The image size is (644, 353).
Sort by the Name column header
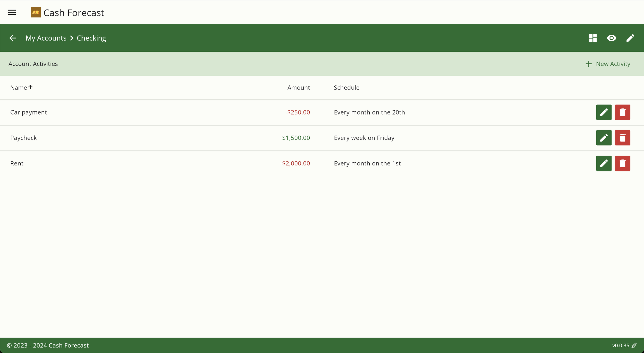[19, 87]
